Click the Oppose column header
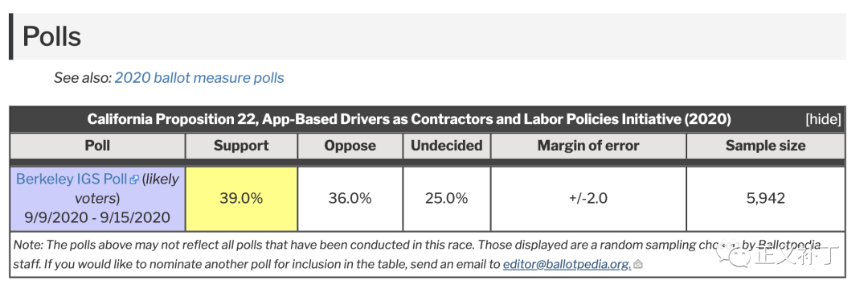Viewport: 868px width, 293px height. click(x=350, y=146)
